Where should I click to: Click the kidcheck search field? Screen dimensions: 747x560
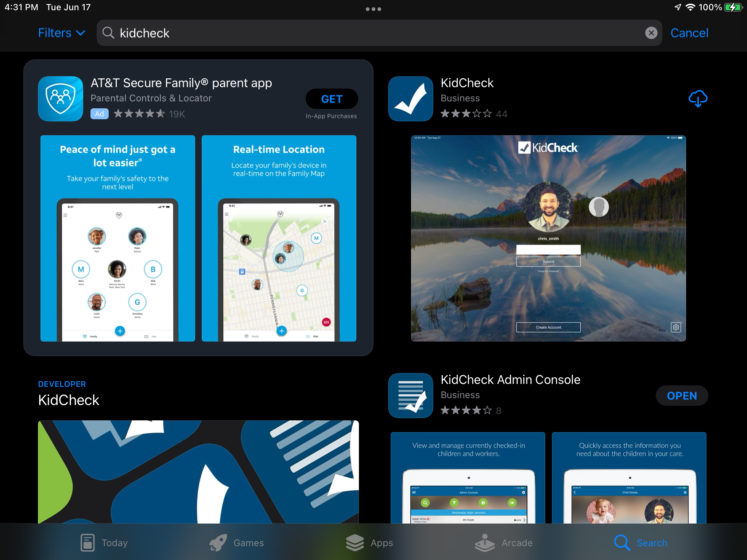pyautogui.click(x=379, y=33)
